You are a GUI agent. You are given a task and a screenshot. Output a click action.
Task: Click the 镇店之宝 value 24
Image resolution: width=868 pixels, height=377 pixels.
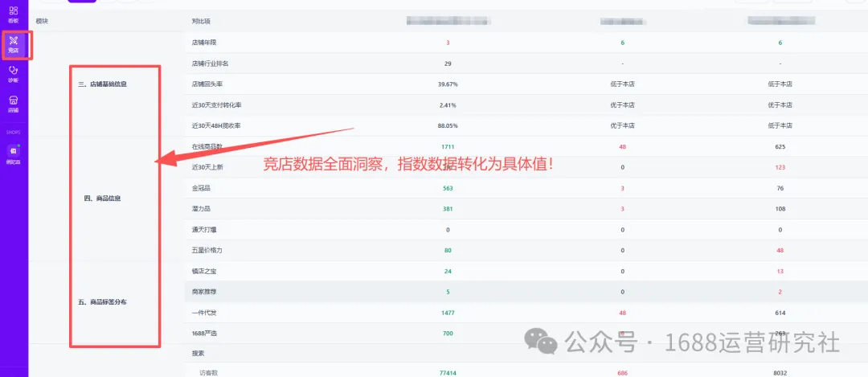448,271
